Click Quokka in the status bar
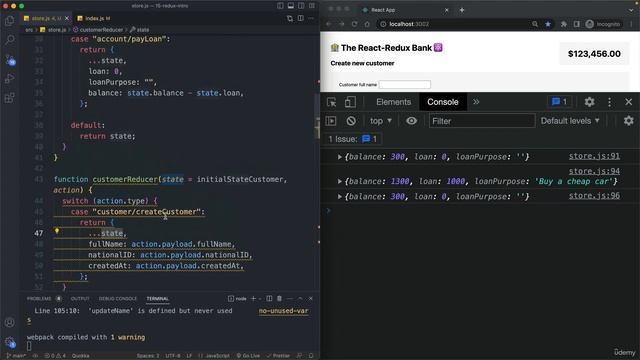The height and width of the screenshot is (360, 640). [x=80, y=356]
